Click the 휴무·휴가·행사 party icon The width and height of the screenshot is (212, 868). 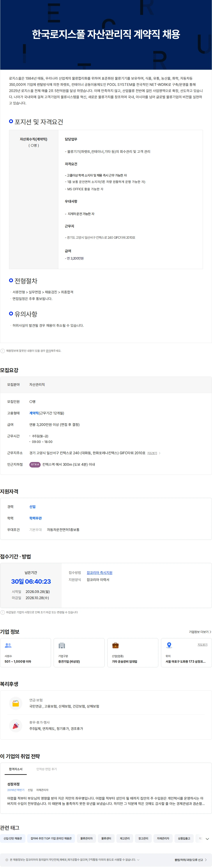(x=16, y=726)
